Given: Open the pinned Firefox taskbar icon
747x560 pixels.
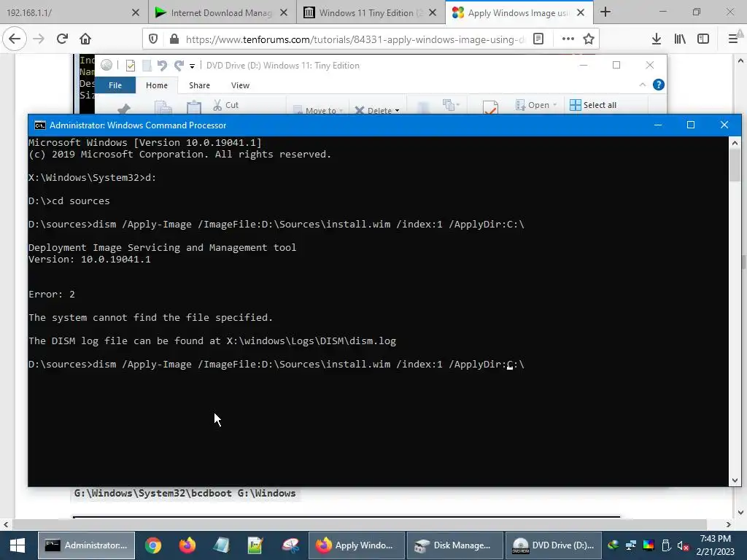Looking at the screenshot, I should tap(187, 545).
